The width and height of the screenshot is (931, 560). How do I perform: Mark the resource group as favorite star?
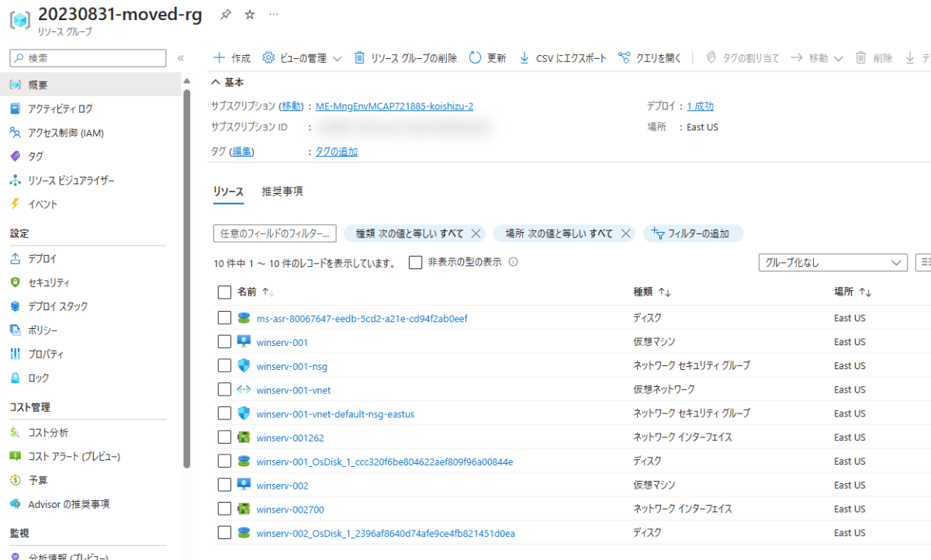pyautogui.click(x=250, y=15)
